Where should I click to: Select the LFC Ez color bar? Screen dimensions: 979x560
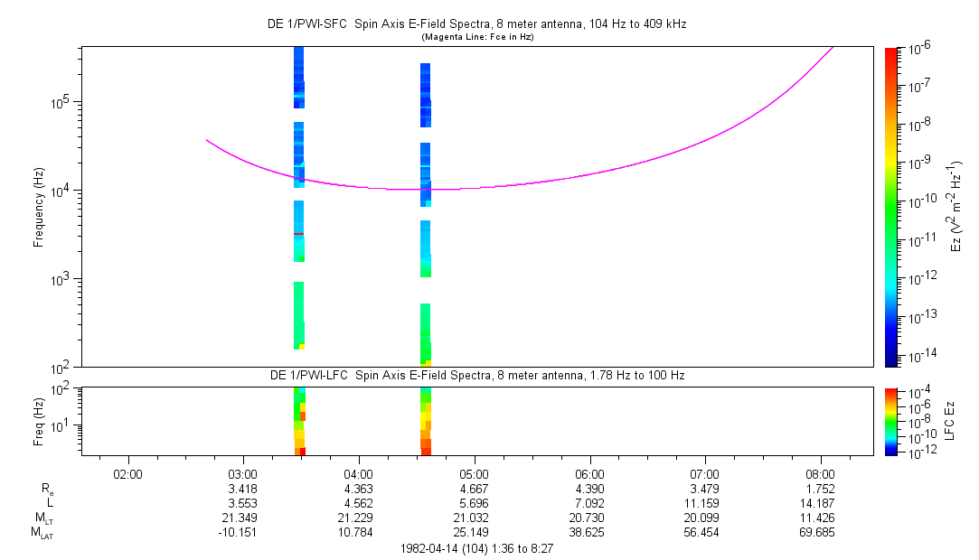tap(891, 422)
